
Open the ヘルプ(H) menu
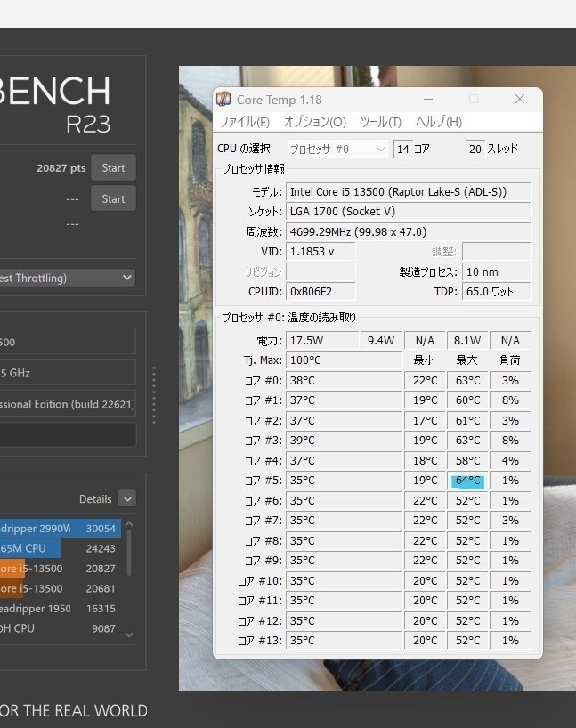439,122
